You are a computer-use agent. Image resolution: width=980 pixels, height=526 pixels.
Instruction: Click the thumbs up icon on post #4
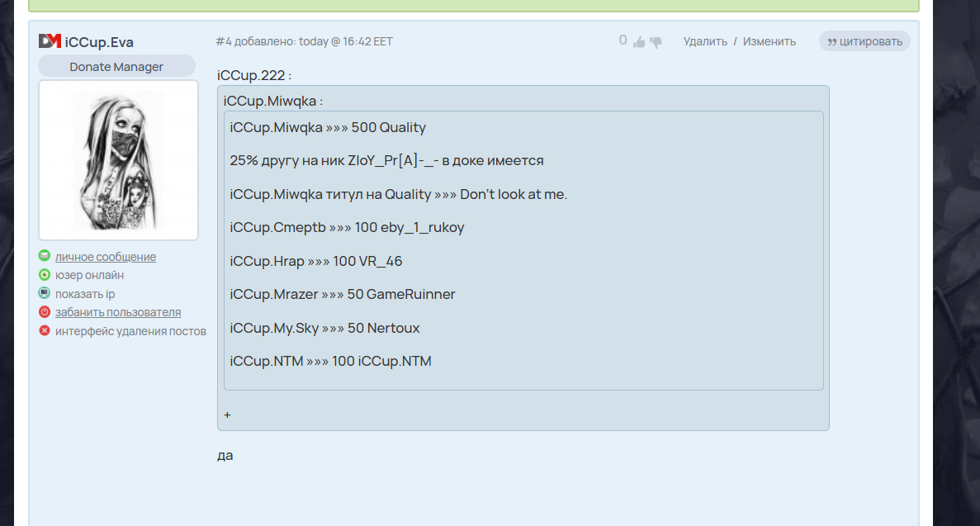click(639, 42)
